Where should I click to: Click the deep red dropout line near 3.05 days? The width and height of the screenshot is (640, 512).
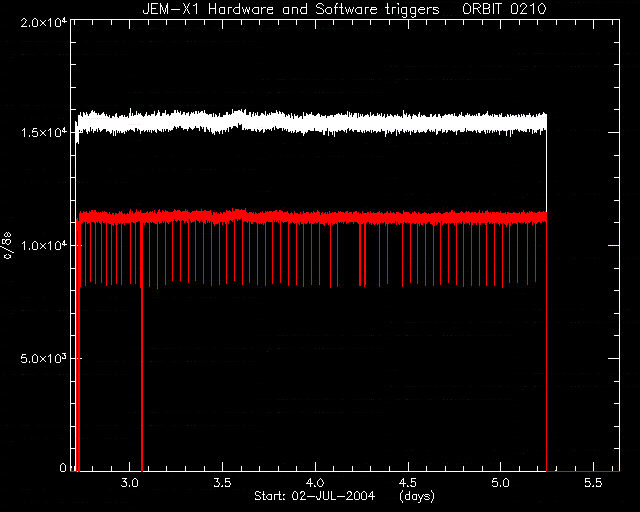(142, 347)
